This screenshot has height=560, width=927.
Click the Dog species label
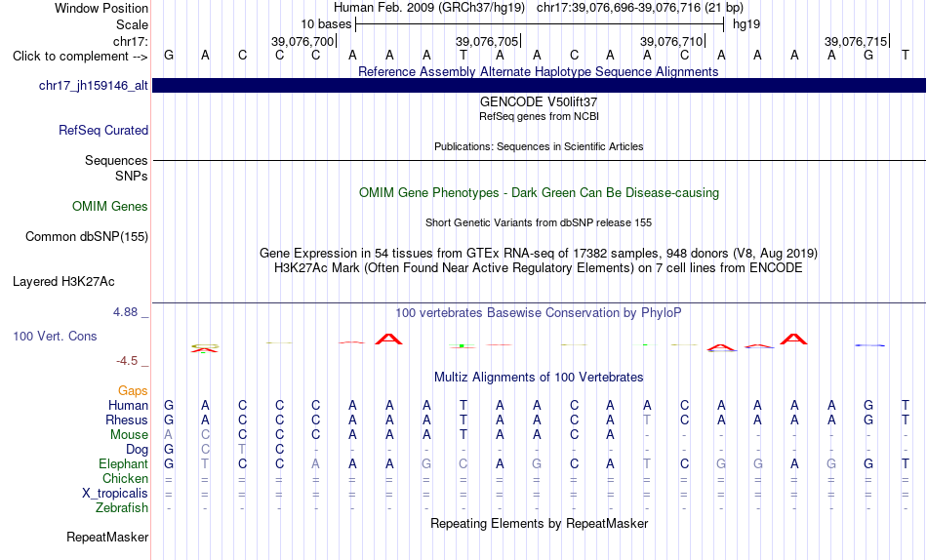click(x=137, y=450)
